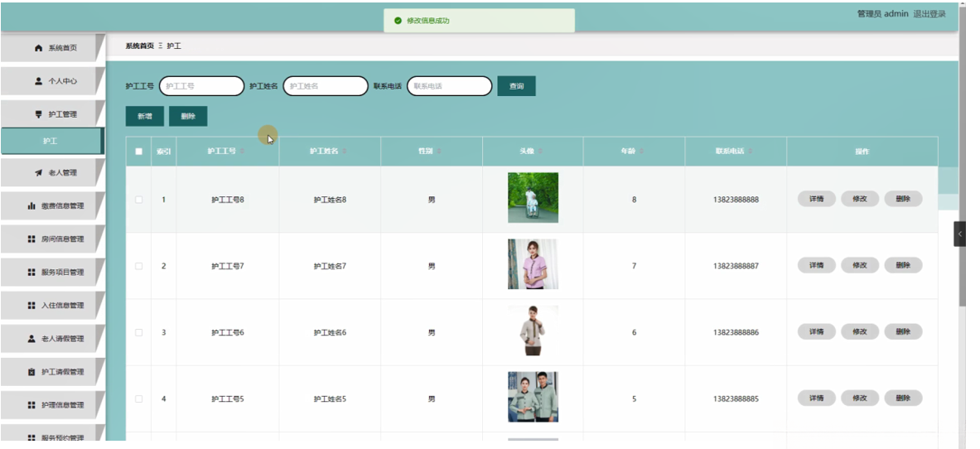Click 系统首页 in the breadcrumb

pyautogui.click(x=139, y=46)
